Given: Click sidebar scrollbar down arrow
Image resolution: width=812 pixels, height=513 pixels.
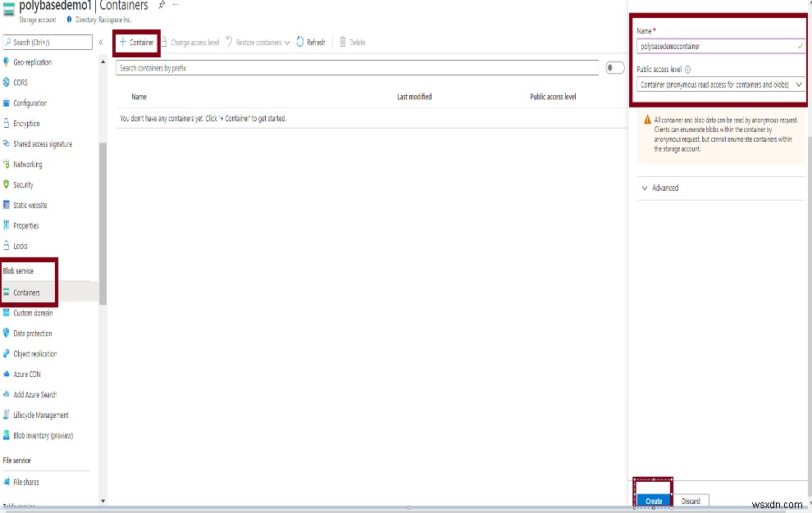Looking at the screenshot, I should [x=103, y=501].
